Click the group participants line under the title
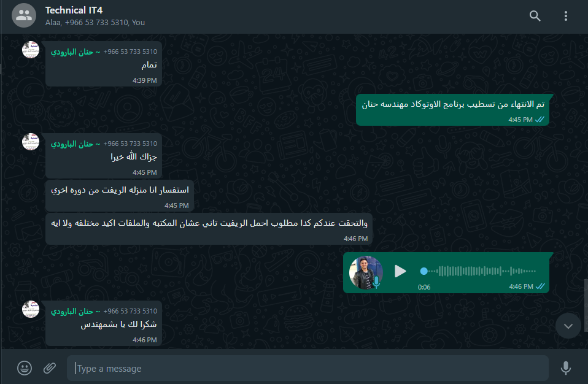Screen dimensions: 588x384 click(x=95, y=23)
